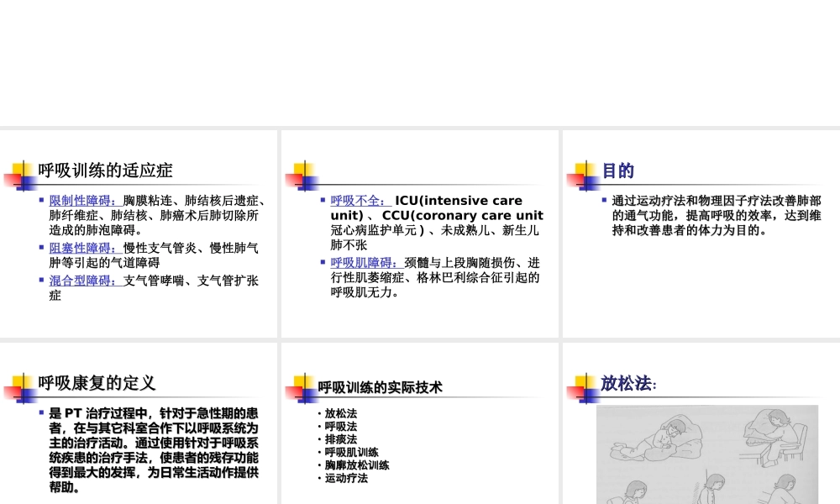
Task: Select "放松法" in the techniques list
Action: pyautogui.click(x=339, y=414)
